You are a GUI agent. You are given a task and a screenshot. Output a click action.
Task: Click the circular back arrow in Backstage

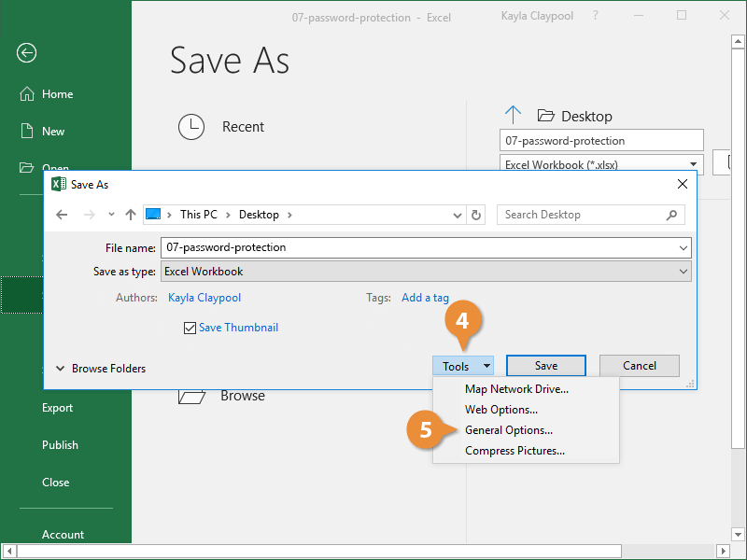point(26,52)
